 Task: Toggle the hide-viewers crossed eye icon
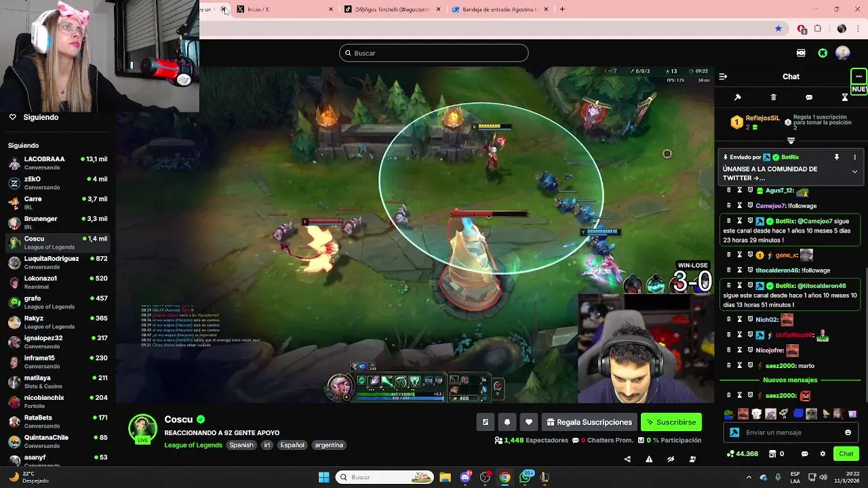coord(671,460)
